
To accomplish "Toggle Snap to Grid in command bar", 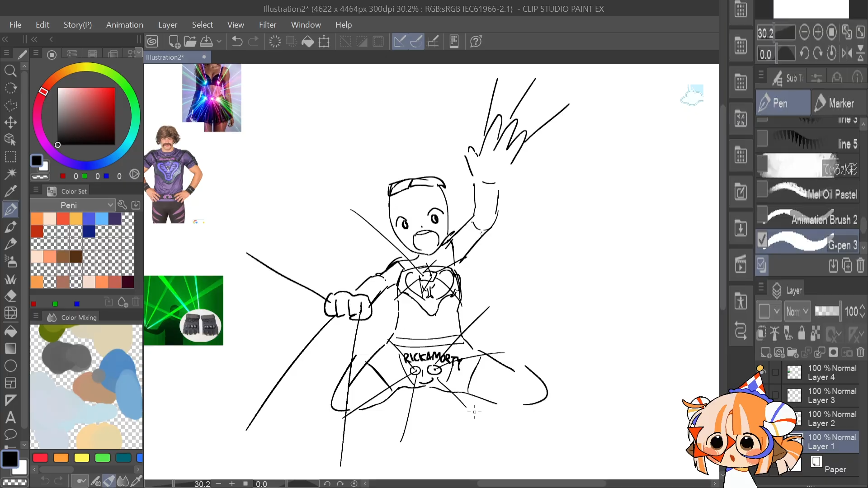I will [x=433, y=42].
